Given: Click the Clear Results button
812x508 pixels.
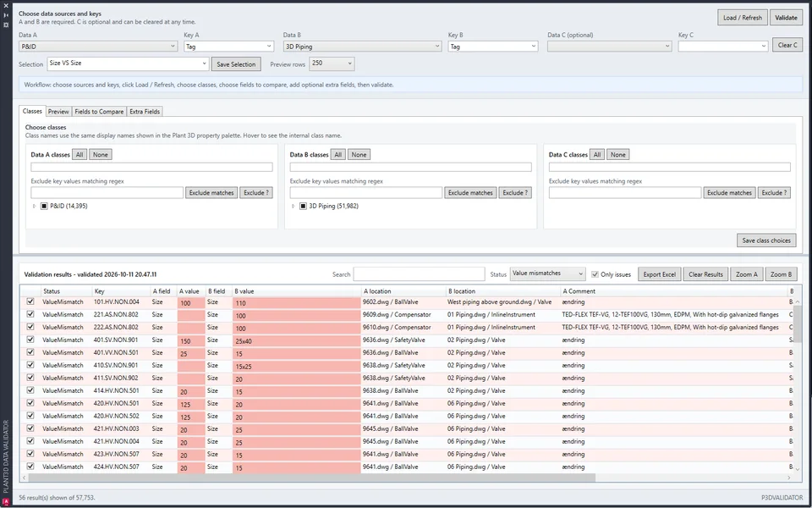Looking at the screenshot, I should click(705, 274).
